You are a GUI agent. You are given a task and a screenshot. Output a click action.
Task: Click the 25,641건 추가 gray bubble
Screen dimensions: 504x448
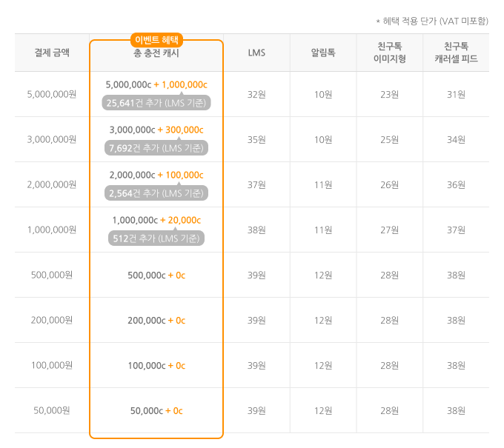coord(156,103)
